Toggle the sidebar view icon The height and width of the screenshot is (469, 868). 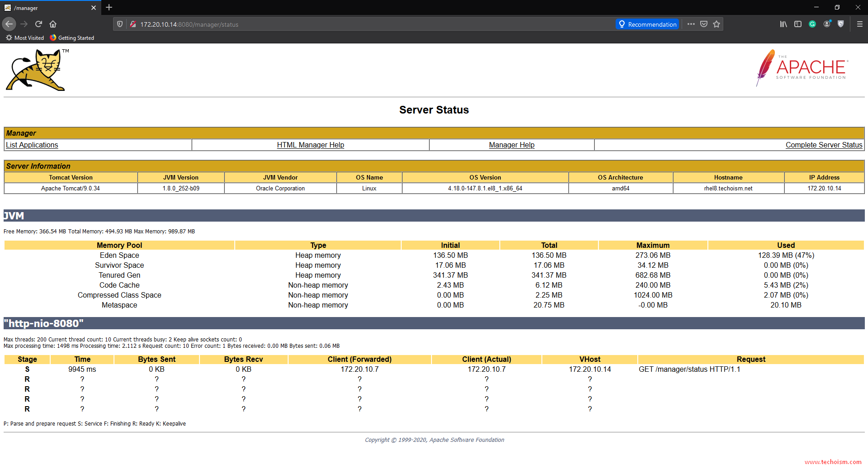coord(798,24)
